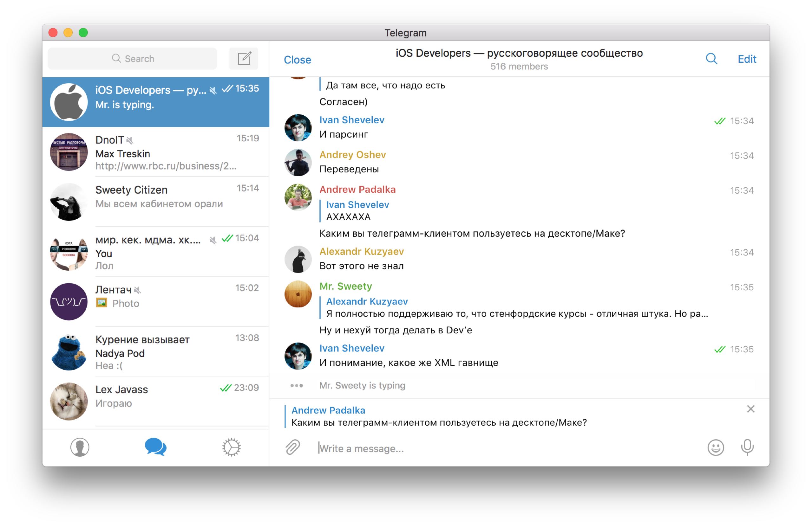Click the compose new message icon
812x527 pixels.
pyautogui.click(x=244, y=59)
